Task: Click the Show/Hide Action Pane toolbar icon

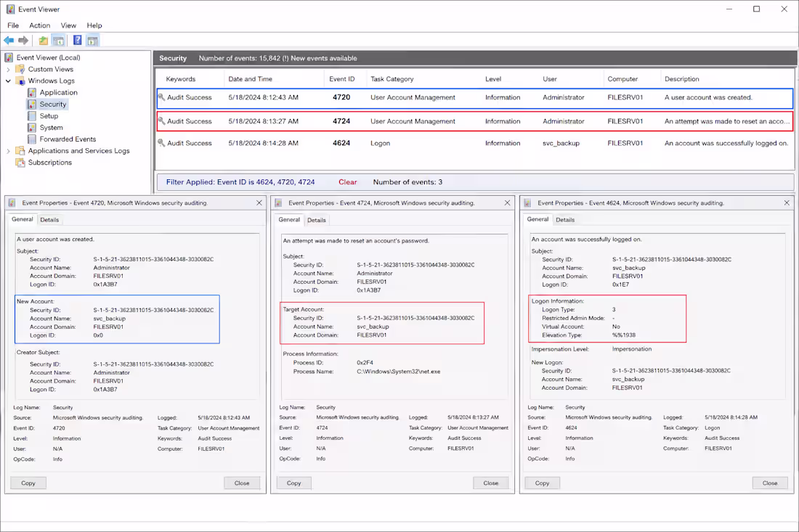Action: click(92, 40)
